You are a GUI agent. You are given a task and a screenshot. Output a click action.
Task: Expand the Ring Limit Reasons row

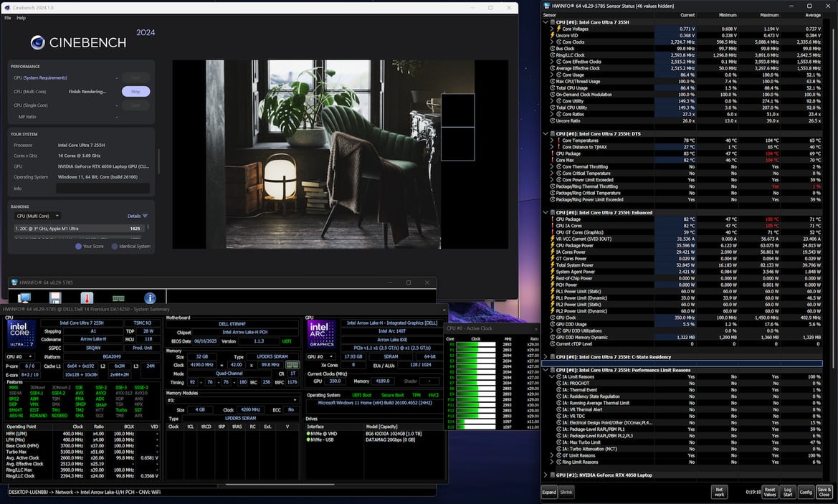(552, 462)
